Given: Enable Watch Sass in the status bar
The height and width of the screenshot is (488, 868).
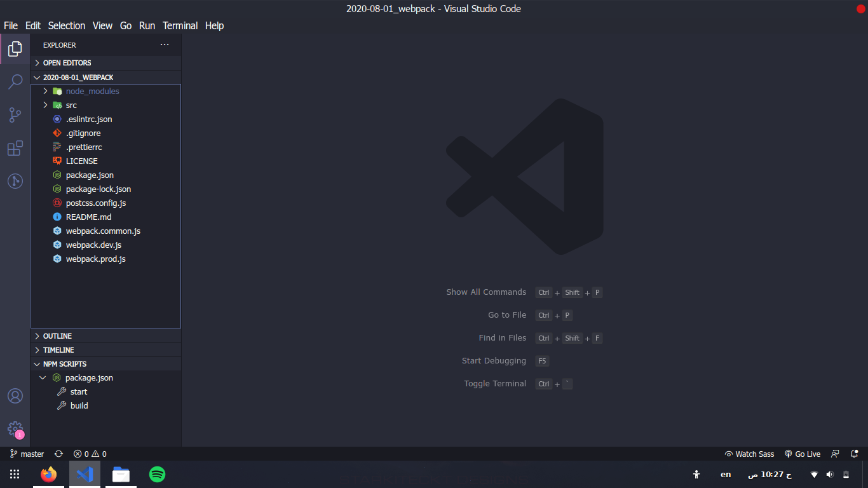Looking at the screenshot, I should click(749, 454).
